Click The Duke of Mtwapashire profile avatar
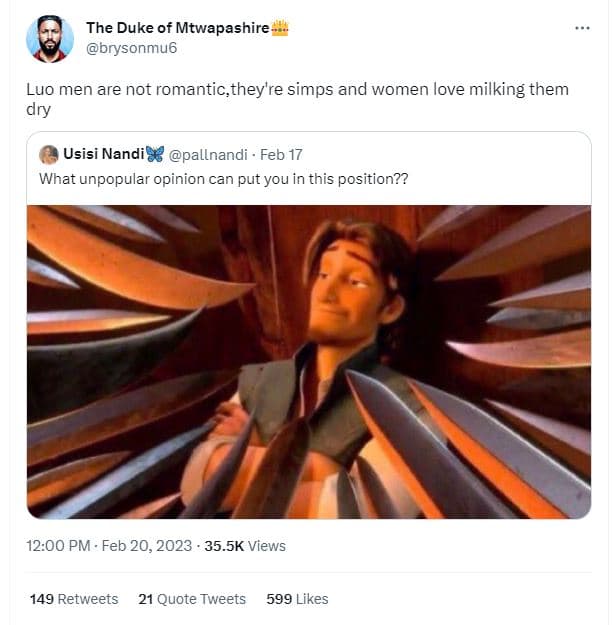Image resolution: width=613 pixels, height=625 pixels. [46, 38]
